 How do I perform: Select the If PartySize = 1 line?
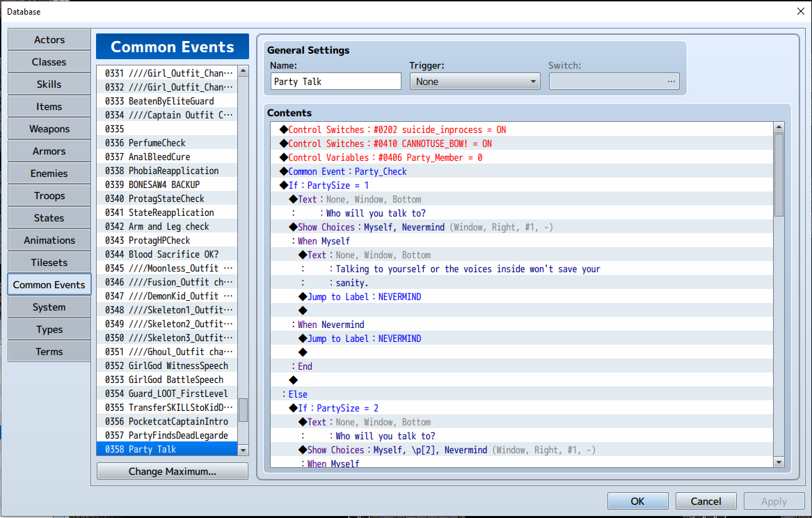[522, 185]
